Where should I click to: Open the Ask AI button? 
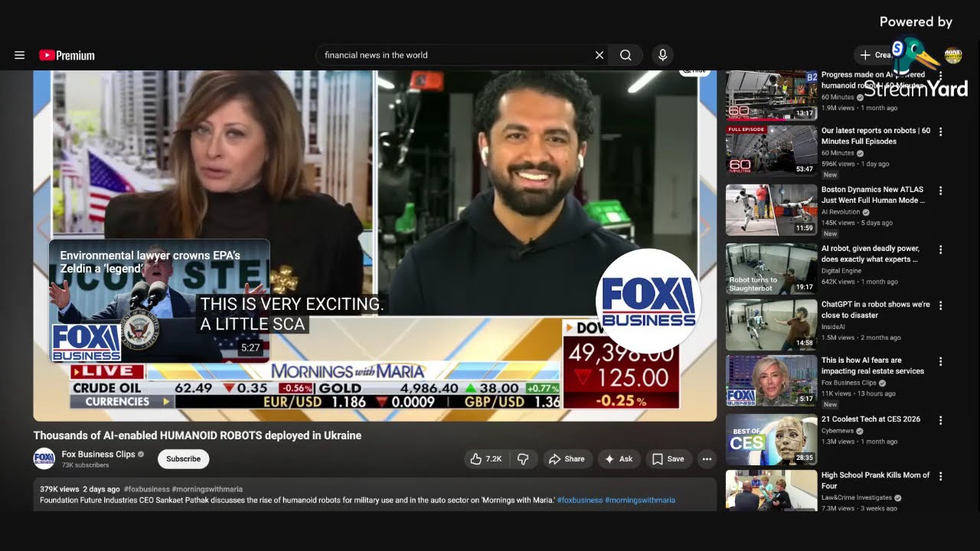(x=619, y=459)
